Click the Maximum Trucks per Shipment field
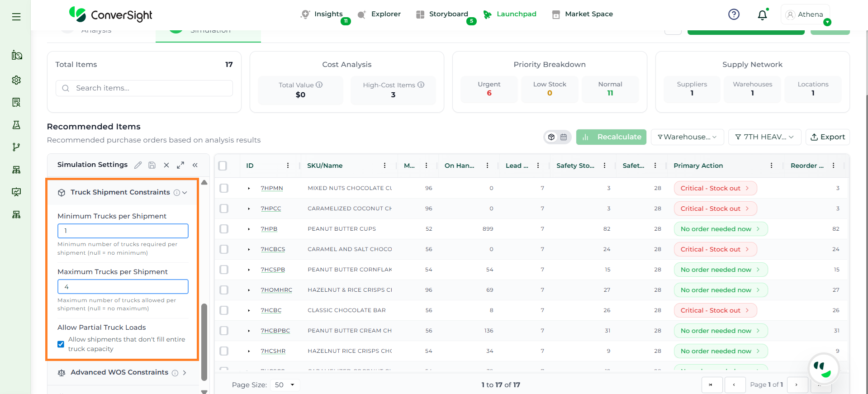This screenshot has width=868, height=394. 123,287
